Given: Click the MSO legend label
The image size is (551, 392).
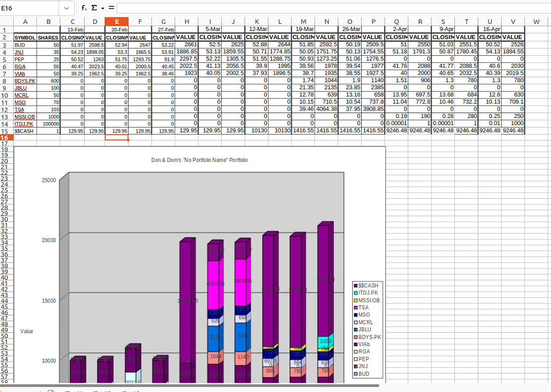Looking at the screenshot, I should [364, 315].
